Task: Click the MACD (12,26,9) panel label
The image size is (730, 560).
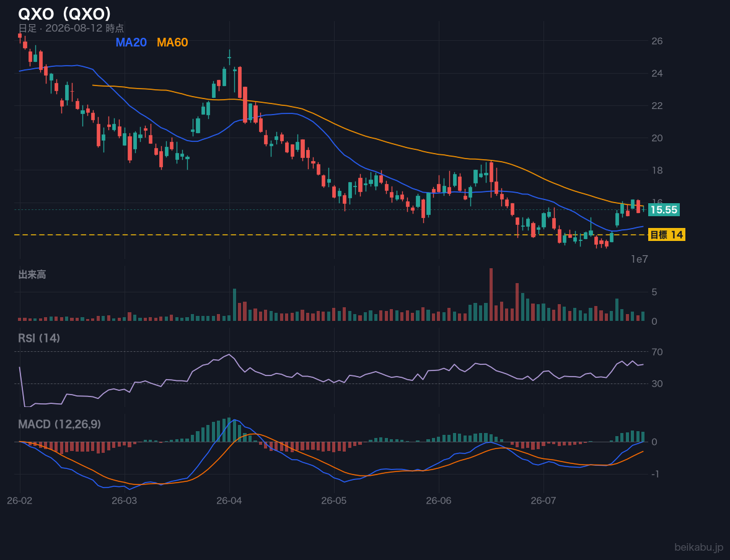Action: click(x=59, y=424)
